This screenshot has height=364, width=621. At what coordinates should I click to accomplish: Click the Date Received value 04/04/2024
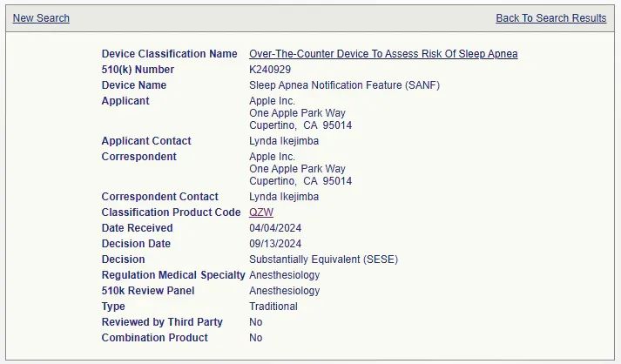click(275, 228)
